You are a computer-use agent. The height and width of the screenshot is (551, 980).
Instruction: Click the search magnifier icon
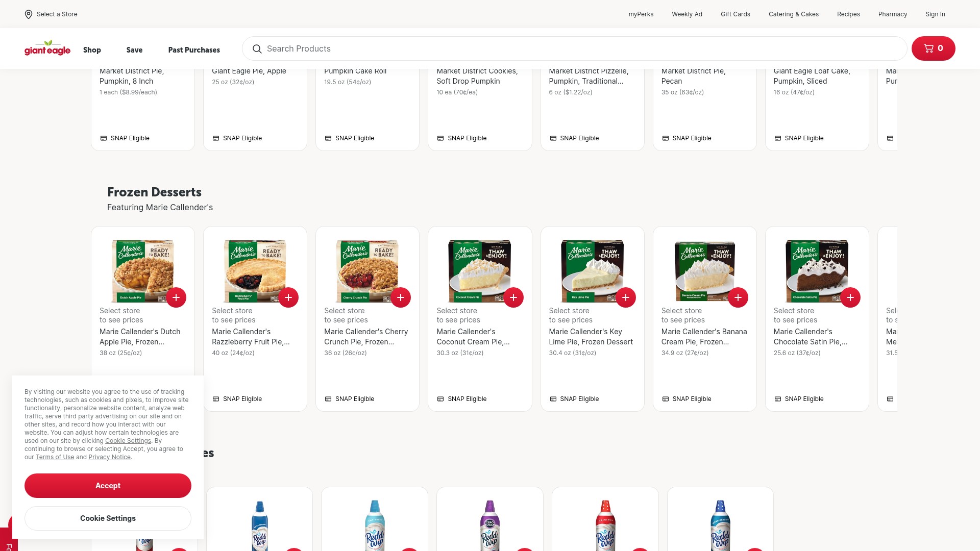click(257, 49)
